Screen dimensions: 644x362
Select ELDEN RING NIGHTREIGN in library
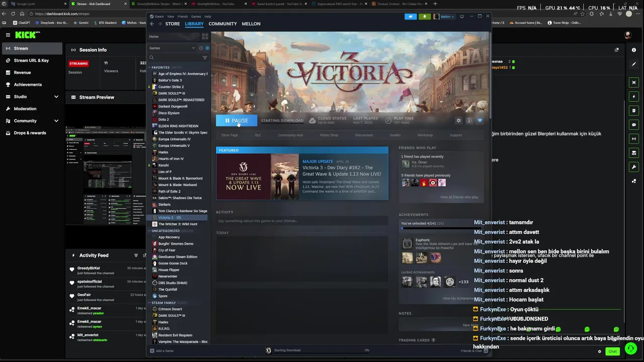tap(177, 126)
